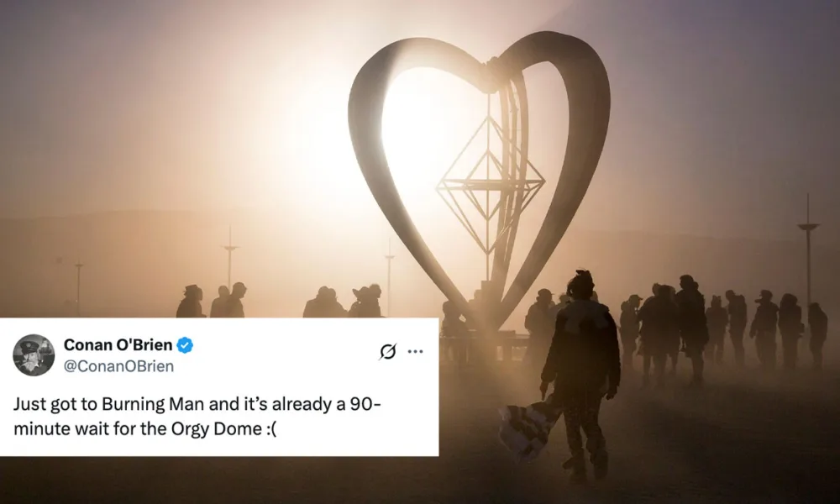Click the Conan O'Brien display name
Viewport: 840px width, 504px height.
coord(118,345)
